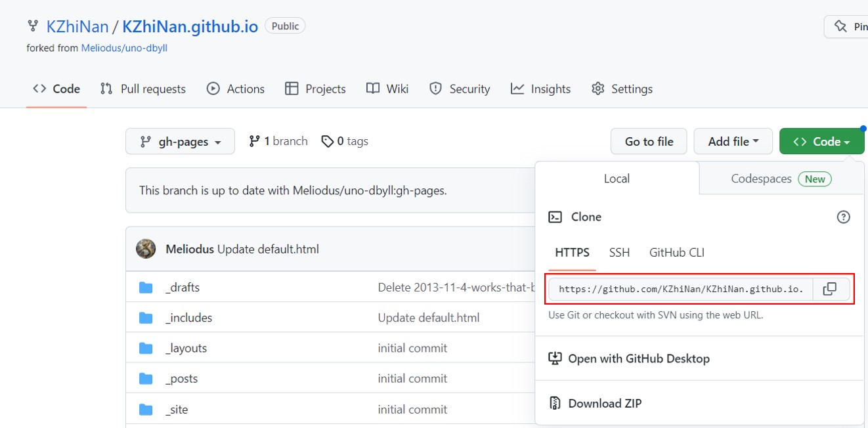The width and height of the screenshot is (868, 428).
Task: Select the Local tab in clone panel
Action: tap(617, 179)
